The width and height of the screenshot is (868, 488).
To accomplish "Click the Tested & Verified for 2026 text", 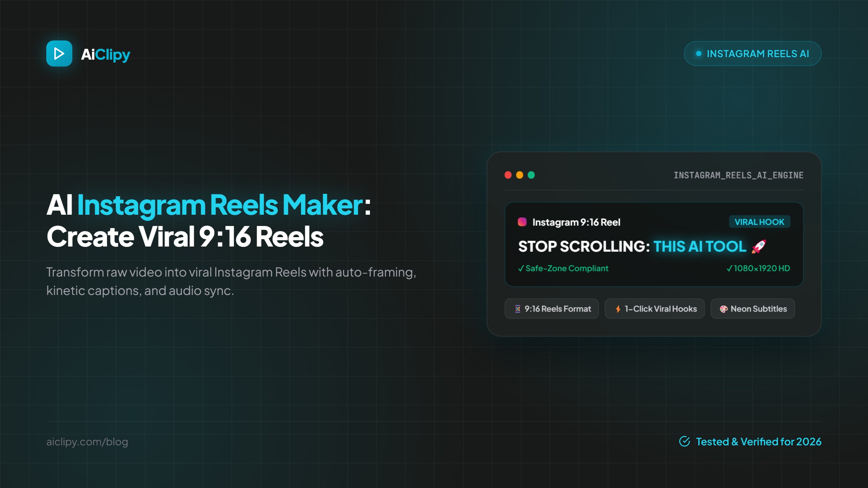I will pyautogui.click(x=758, y=442).
